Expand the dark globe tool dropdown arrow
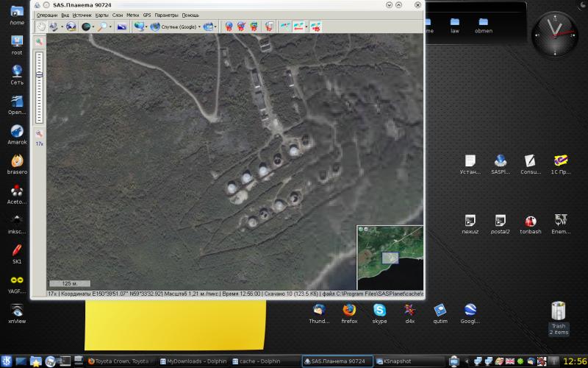588x368 pixels. 94,26
